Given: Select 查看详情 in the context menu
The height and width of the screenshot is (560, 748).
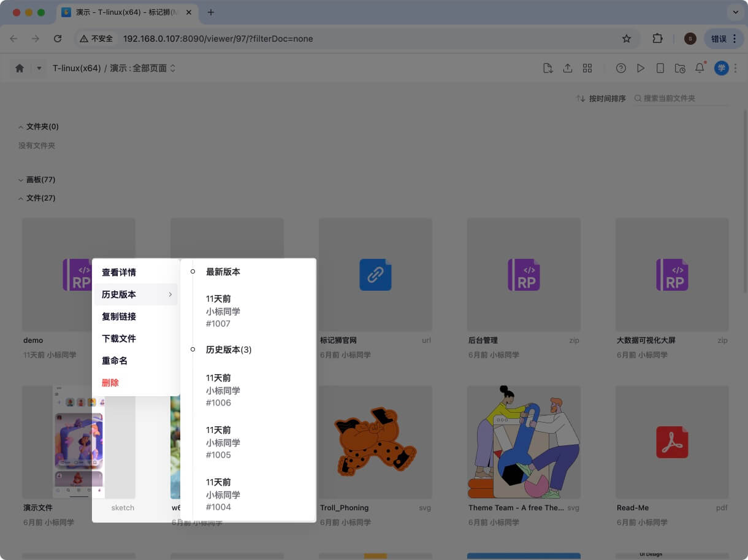Looking at the screenshot, I should pyautogui.click(x=119, y=272).
